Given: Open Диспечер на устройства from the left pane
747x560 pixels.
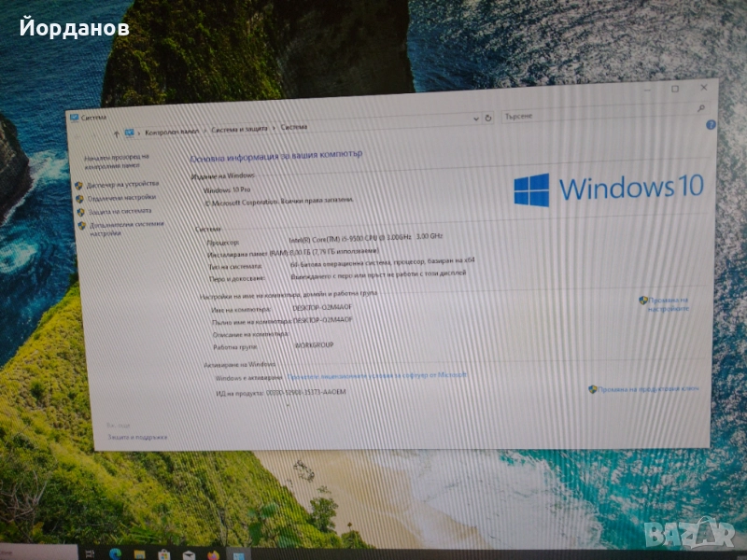Looking at the screenshot, I should [x=122, y=184].
